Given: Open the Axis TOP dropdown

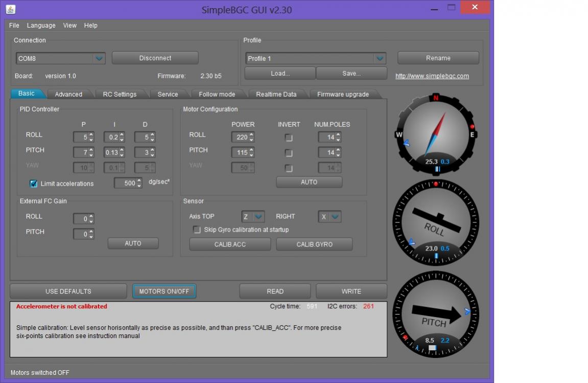Looking at the screenshot, I should coord(253,217).
